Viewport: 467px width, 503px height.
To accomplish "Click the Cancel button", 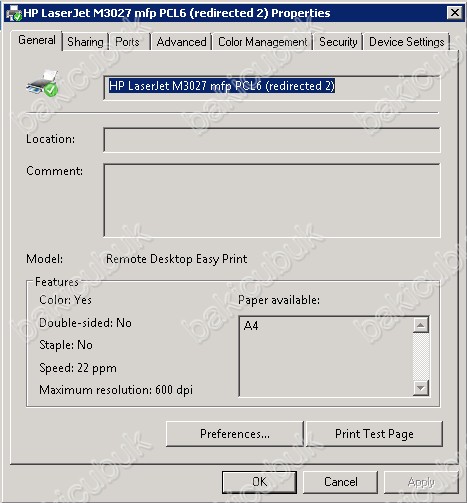I will tap(340, 482).
